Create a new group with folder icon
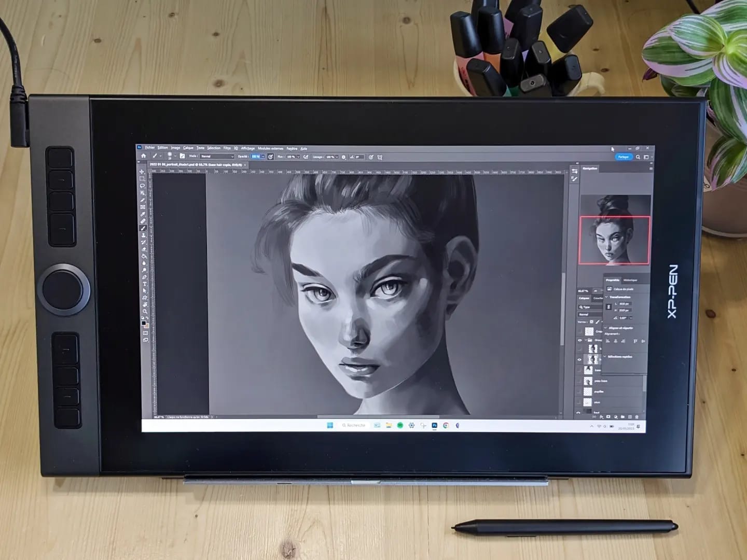 click(622, 416)
